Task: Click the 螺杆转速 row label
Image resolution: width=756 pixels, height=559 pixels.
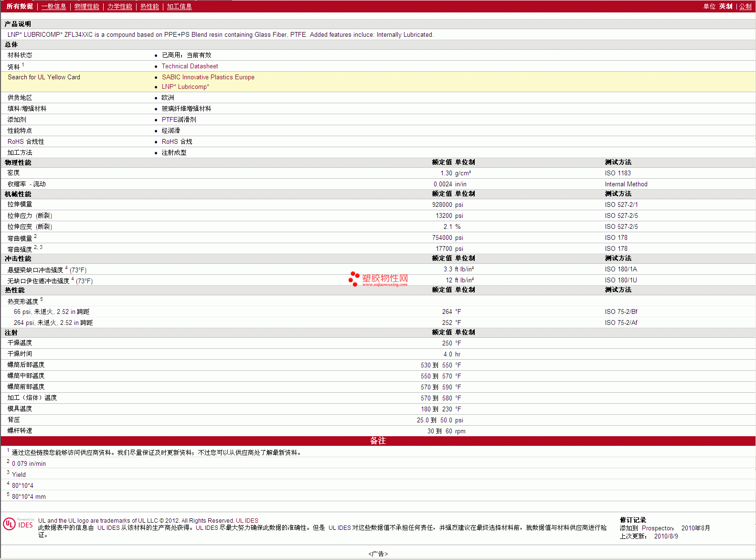Action: tap(20, 431)
